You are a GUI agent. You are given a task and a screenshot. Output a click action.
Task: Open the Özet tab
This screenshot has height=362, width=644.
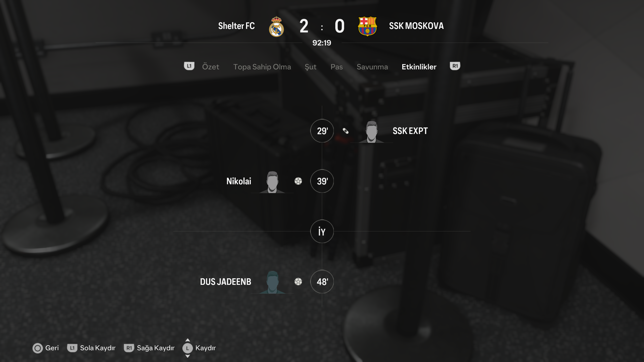211,67
